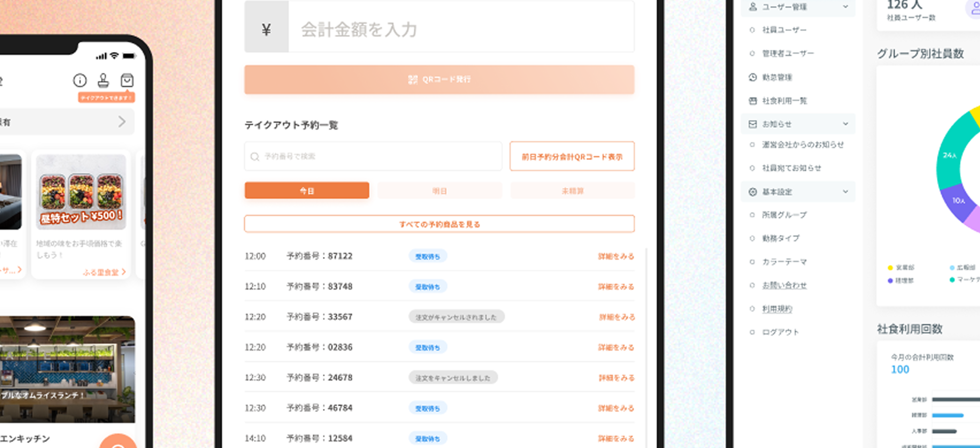Tap the info circle icon on phone
The width and height of the screenshot is (980, 448).
(x=80, y=80)
